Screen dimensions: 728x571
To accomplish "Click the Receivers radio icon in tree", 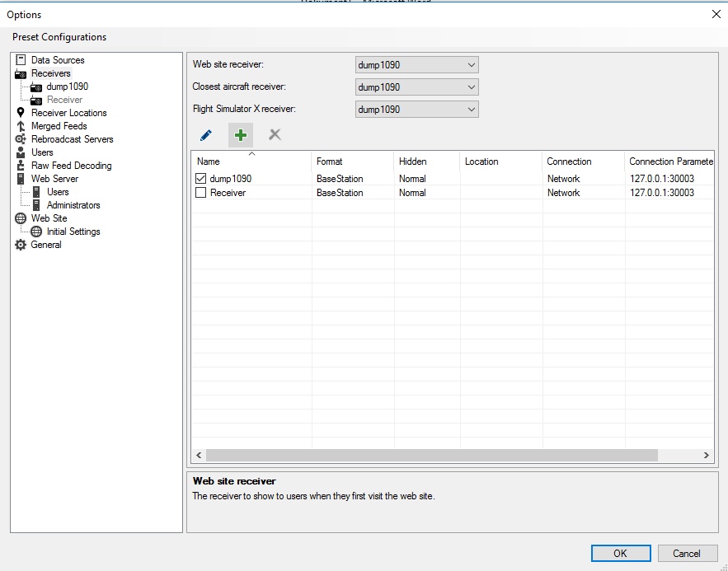I will [21, 74].
